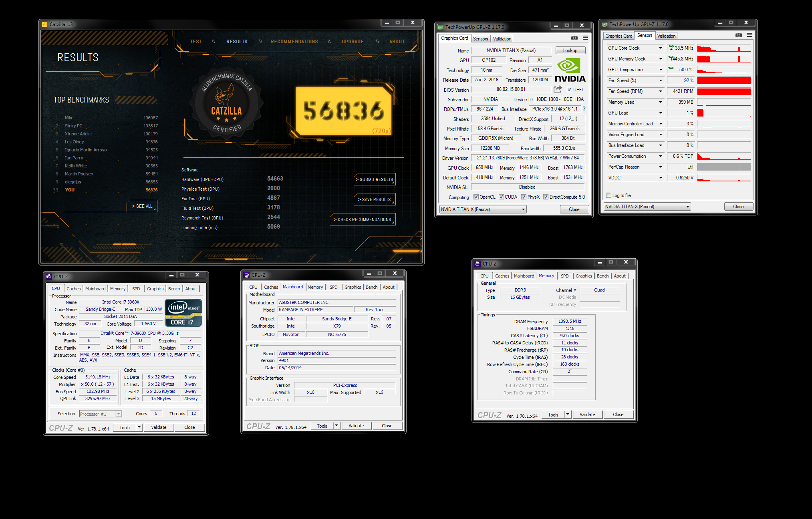Open the Upgrade tab in Catzilla
Screen dimensions: 812x519
[353, 42]
